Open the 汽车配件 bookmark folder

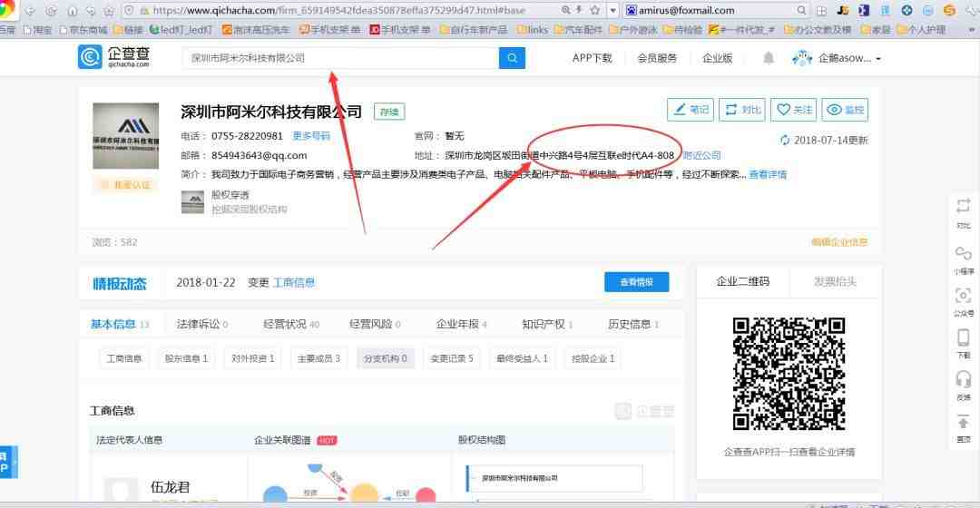578,29
